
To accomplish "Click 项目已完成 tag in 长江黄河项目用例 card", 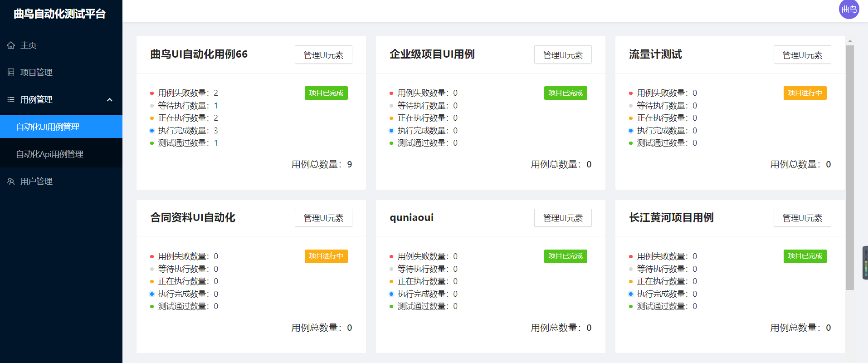I will [x=805, y=256].
